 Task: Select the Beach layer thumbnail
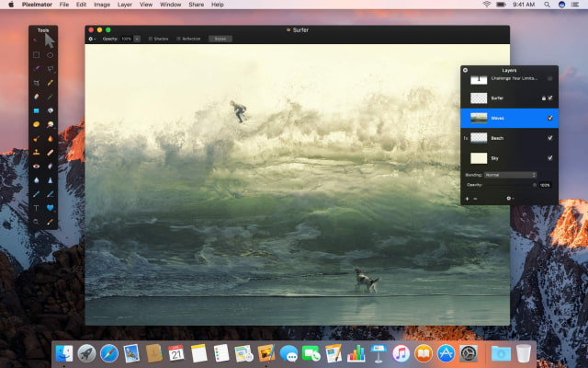[x=479, y=138]
